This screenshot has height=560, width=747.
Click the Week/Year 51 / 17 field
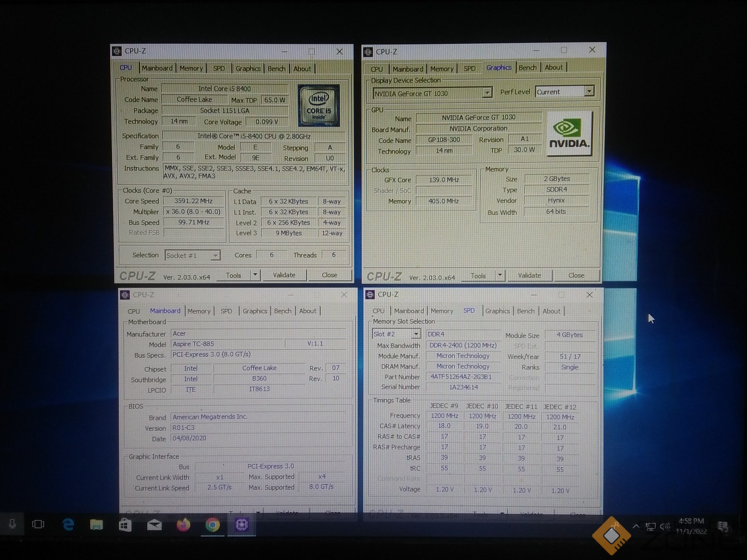click(x=570, y=357)
